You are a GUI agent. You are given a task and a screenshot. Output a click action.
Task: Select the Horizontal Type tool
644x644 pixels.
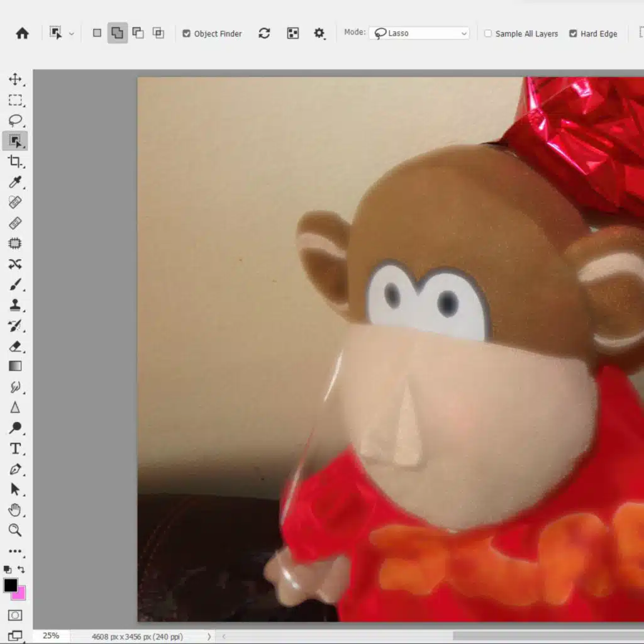tap(15, 448)
